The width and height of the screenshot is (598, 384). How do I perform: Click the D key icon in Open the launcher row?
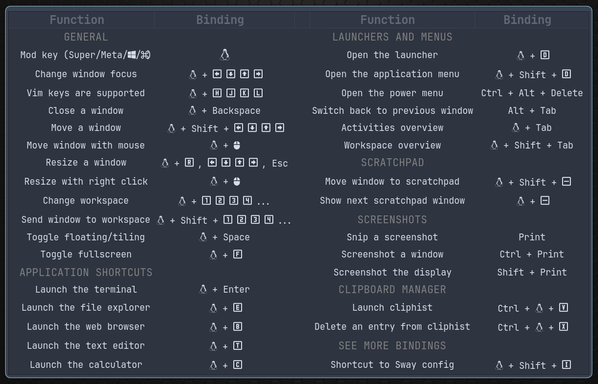545,55
